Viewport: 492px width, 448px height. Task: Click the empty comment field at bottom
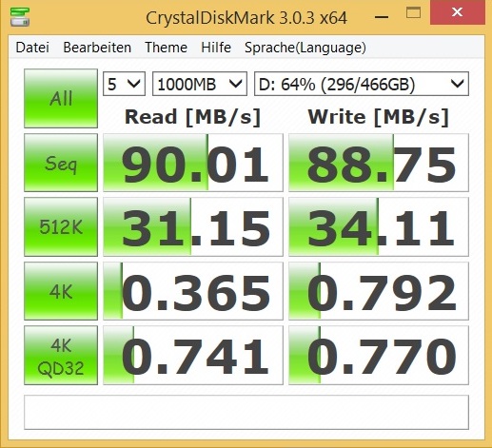tap(246, 412)
